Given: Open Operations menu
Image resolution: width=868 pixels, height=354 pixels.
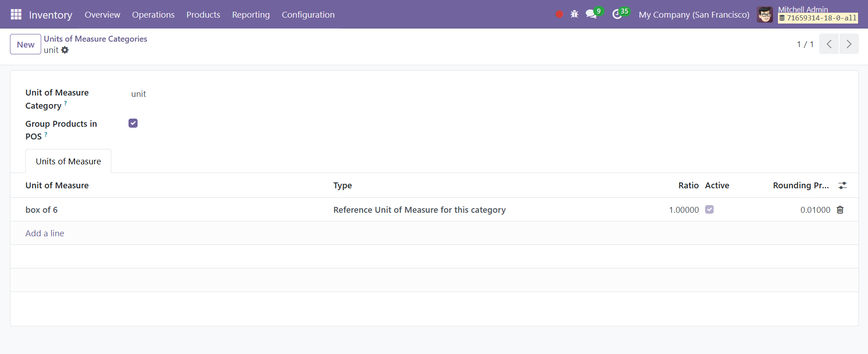Looking at the screenshot, I should pos(153,14).
